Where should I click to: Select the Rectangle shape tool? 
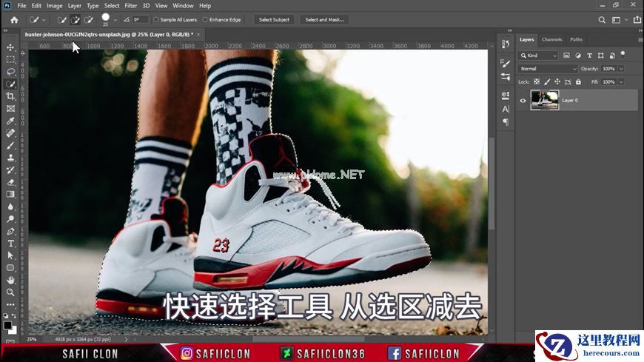pos(10,268)
